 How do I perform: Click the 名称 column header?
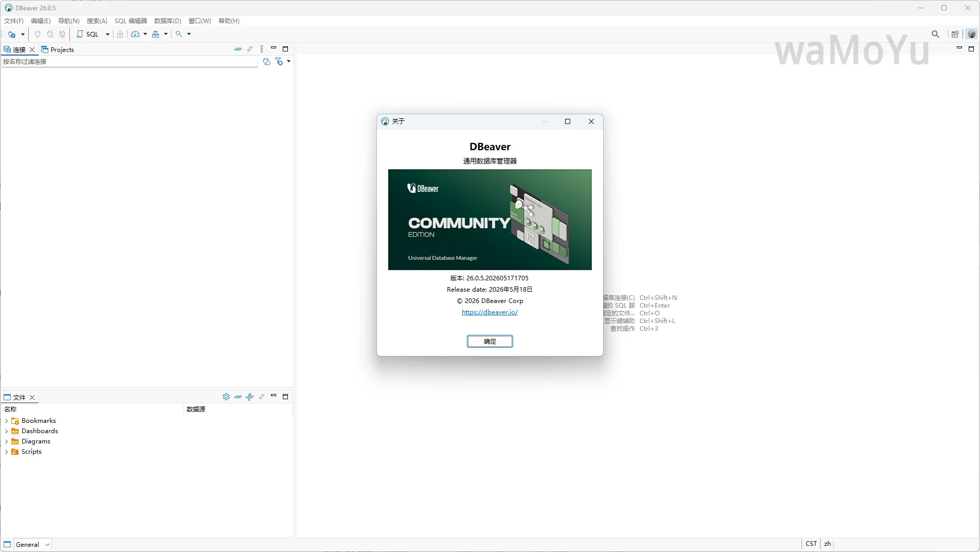pos(93,409)
